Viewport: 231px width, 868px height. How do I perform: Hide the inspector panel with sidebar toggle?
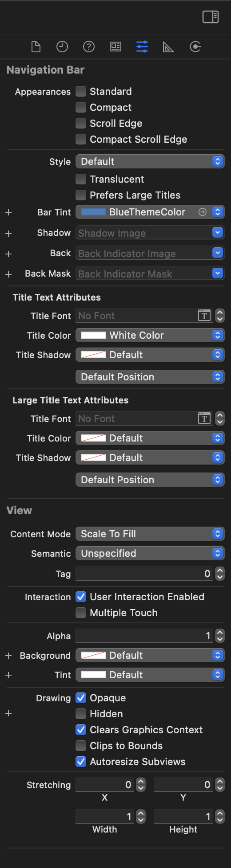pos(211,17)
